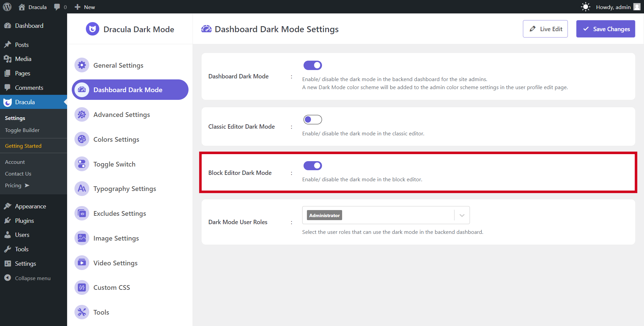This screenshot has width=644, height=326.
Task: Open the comments bubble in admin bar
Action: coord(60,7)
